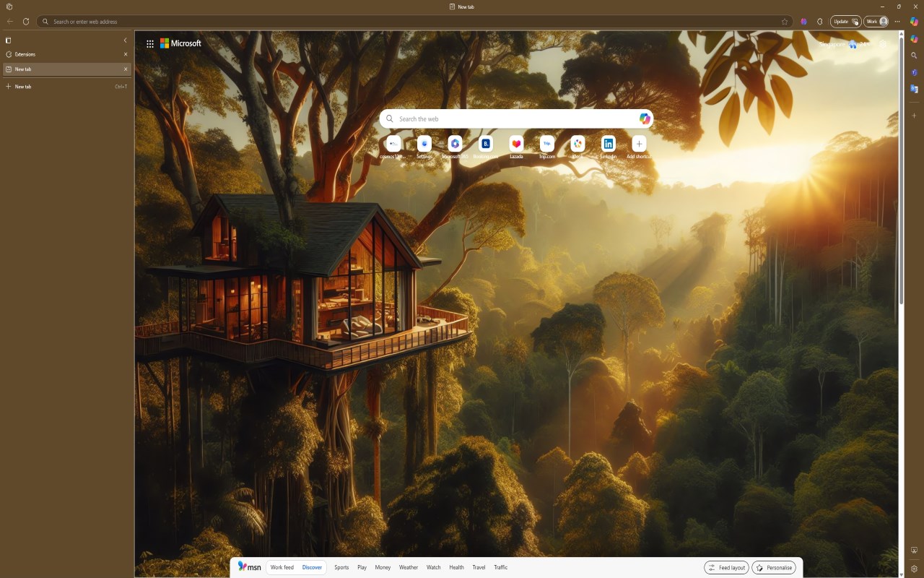Collapse the vertical tabs pane
This screenshot has width=924, height=578.
pos(125,40)
